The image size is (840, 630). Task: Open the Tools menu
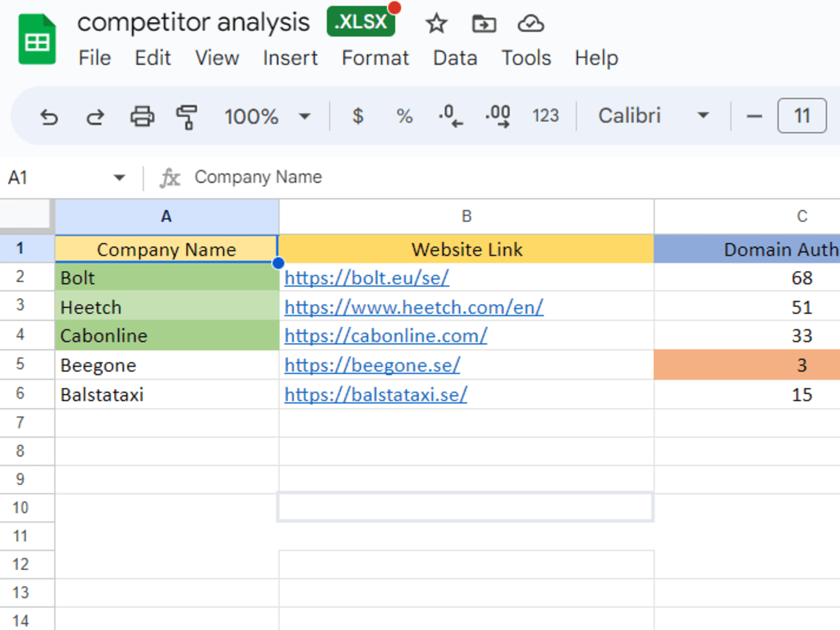[526, 58]
